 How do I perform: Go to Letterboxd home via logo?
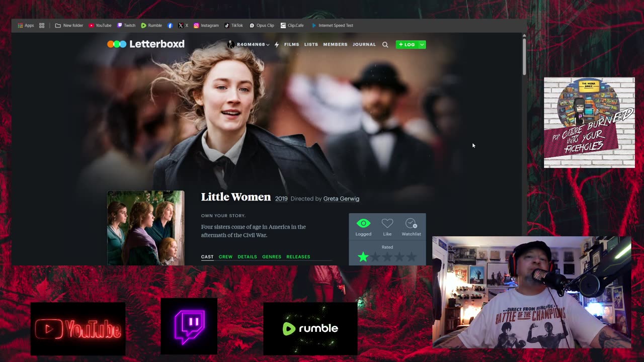point(146,44)
